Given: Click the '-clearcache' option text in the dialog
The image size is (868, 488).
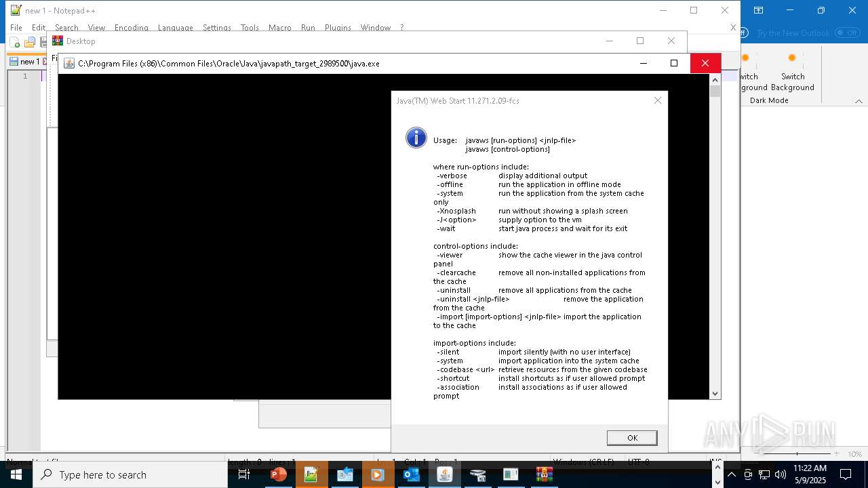Looking at the screenshot, I should click(457, 272).
